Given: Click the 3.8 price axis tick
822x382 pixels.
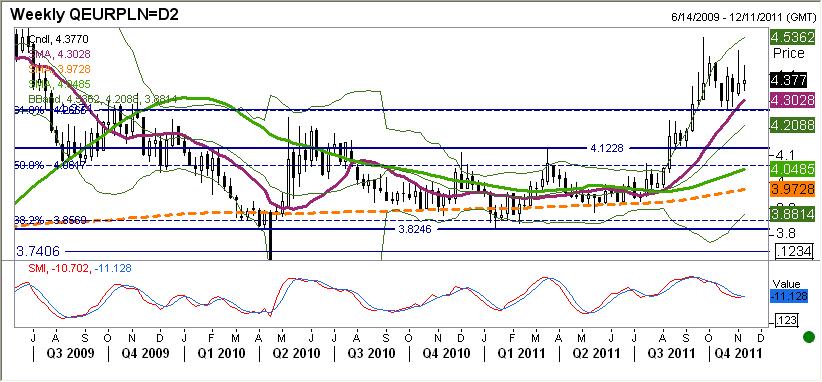Looking at the screenshot, I should click(x=786, y=233).
